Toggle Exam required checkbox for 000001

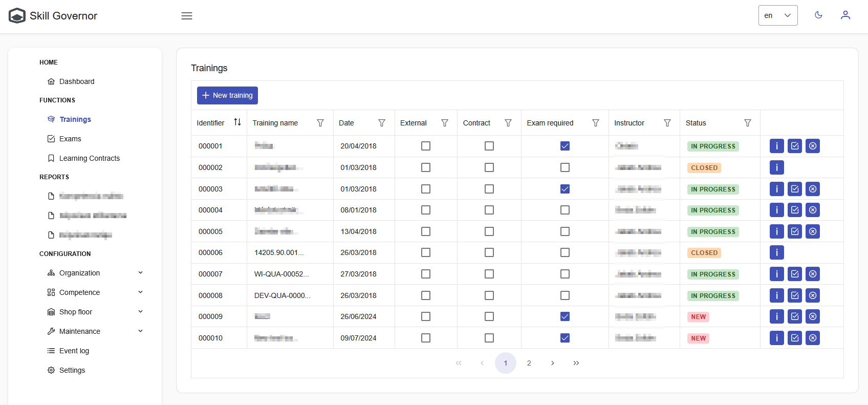[565, 146]
